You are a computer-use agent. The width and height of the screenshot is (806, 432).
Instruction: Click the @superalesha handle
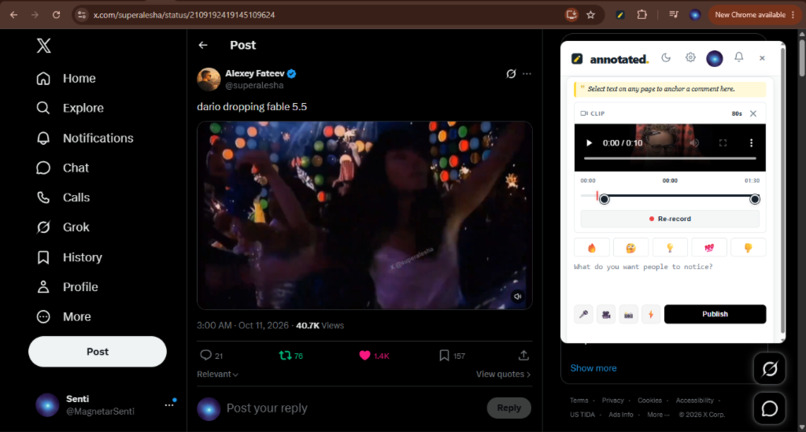click(254, 85)
